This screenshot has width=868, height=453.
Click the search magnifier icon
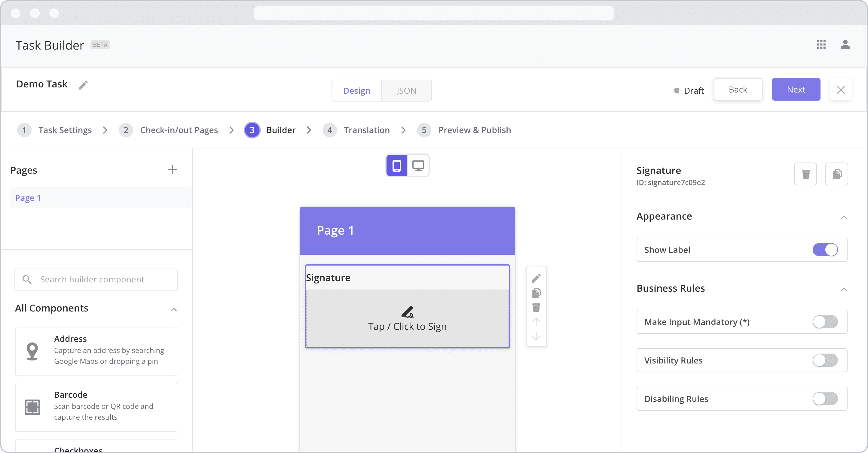coord(27,280)
